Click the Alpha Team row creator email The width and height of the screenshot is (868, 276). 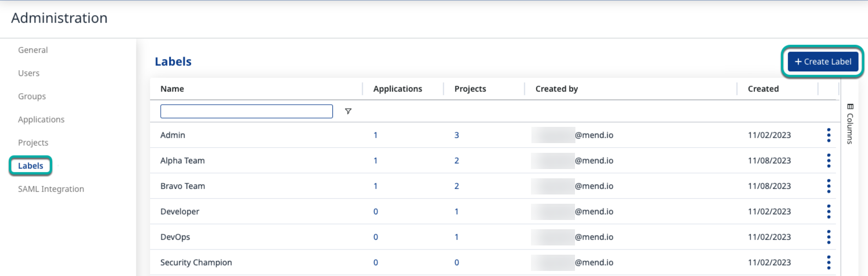click(573, 161)
